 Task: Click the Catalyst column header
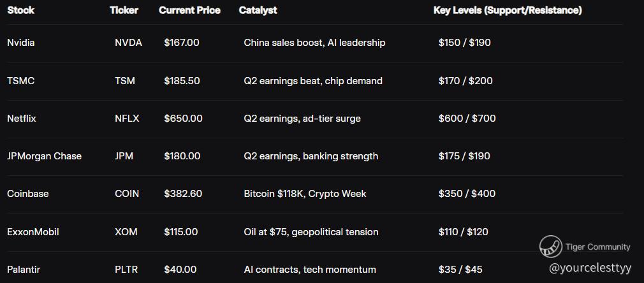tap(258, 10)
